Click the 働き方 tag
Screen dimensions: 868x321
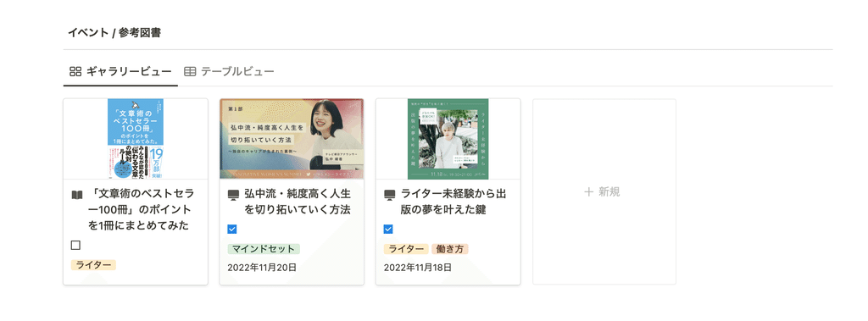pyautogui.click(x=450, y=249)
